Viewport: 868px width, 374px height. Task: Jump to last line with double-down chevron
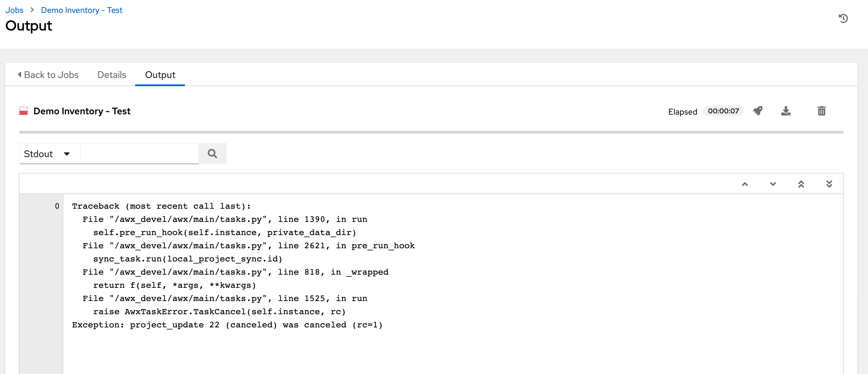click(x=829, y=184)
